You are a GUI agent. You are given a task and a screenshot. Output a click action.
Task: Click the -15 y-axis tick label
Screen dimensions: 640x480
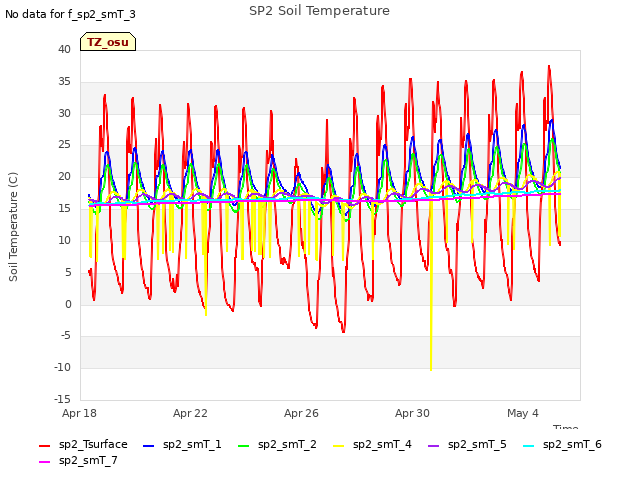(x=62, y=399)
